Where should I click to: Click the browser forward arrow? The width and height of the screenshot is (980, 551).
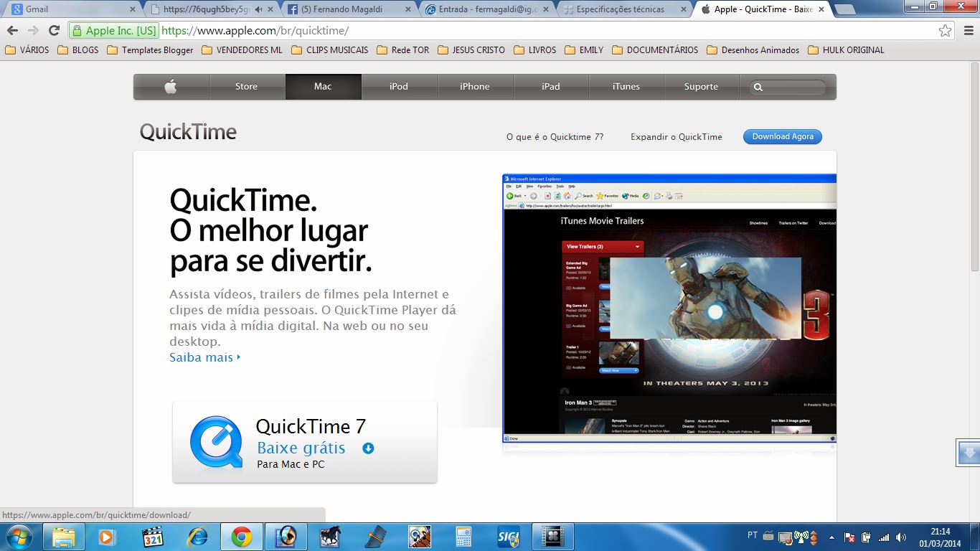33,30
